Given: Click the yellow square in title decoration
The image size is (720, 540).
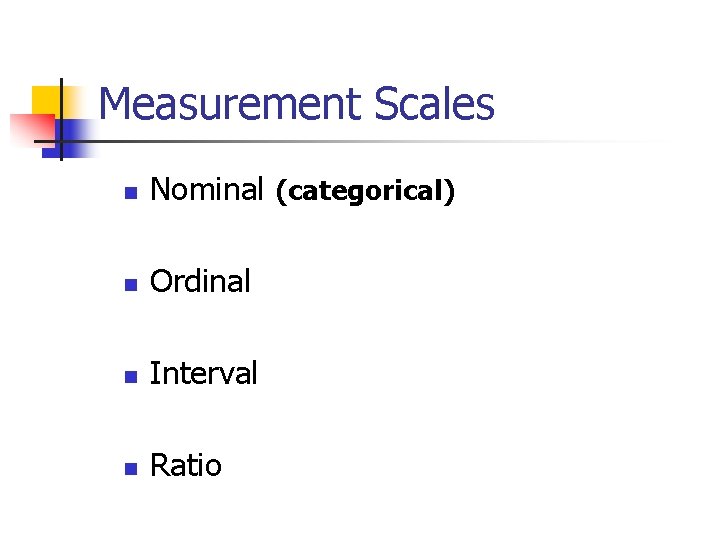Looking at the screenshot, I should tap(46, 100).
